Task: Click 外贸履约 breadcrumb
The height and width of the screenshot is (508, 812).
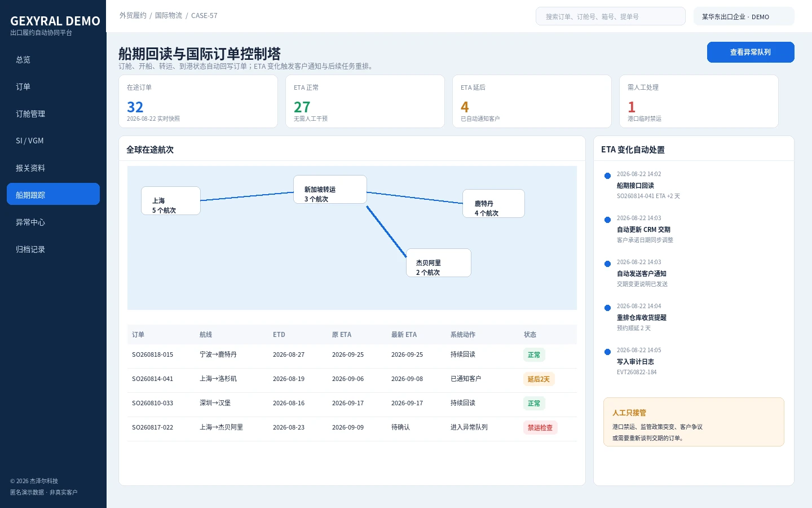Action: tap(133, 16)
